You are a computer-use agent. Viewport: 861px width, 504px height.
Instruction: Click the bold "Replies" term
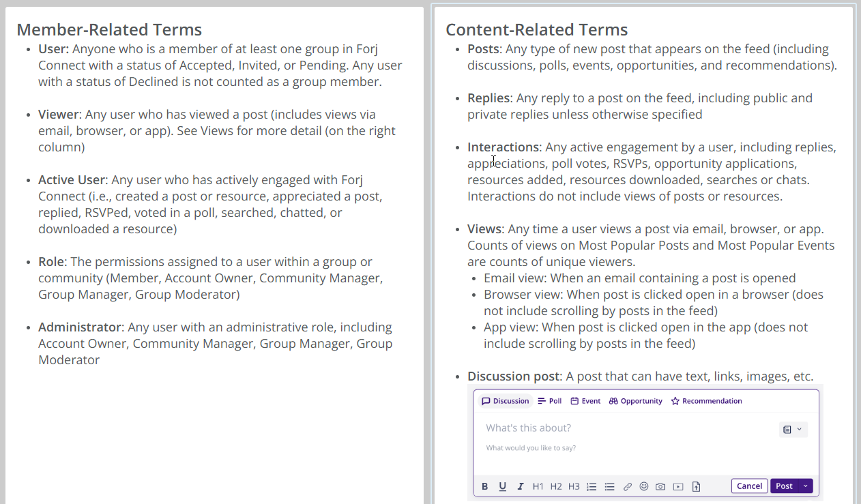(x=488, y=98)
